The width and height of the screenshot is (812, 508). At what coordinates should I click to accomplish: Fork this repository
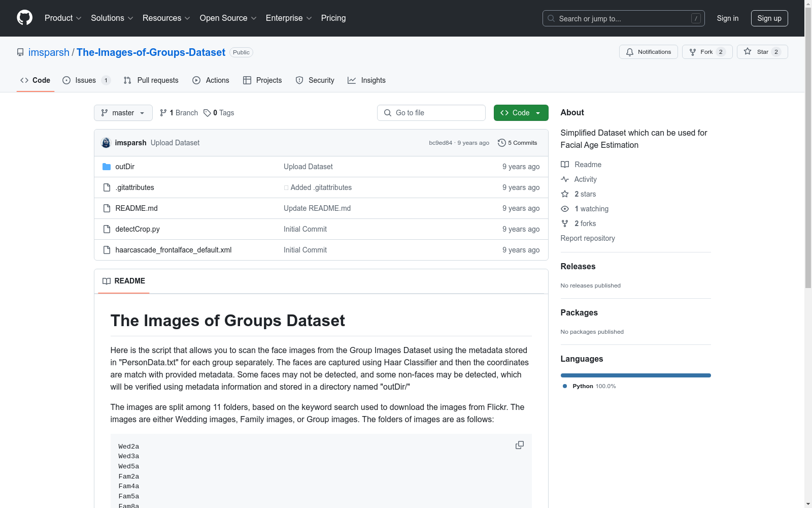point(707,52)
